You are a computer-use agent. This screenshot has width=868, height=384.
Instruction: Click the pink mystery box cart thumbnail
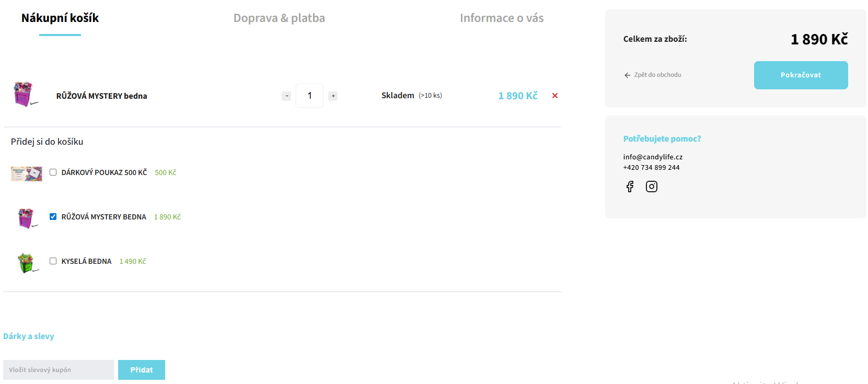click(24, 95)
